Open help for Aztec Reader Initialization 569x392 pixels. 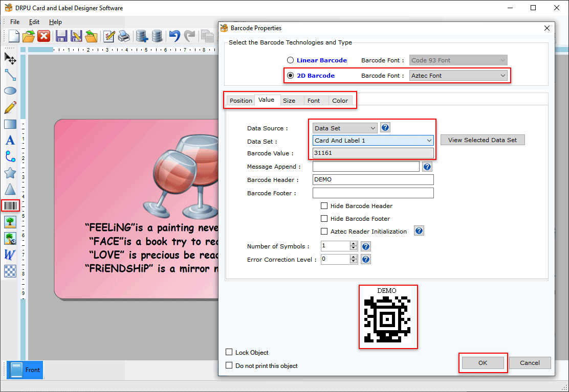click(419, 231)
